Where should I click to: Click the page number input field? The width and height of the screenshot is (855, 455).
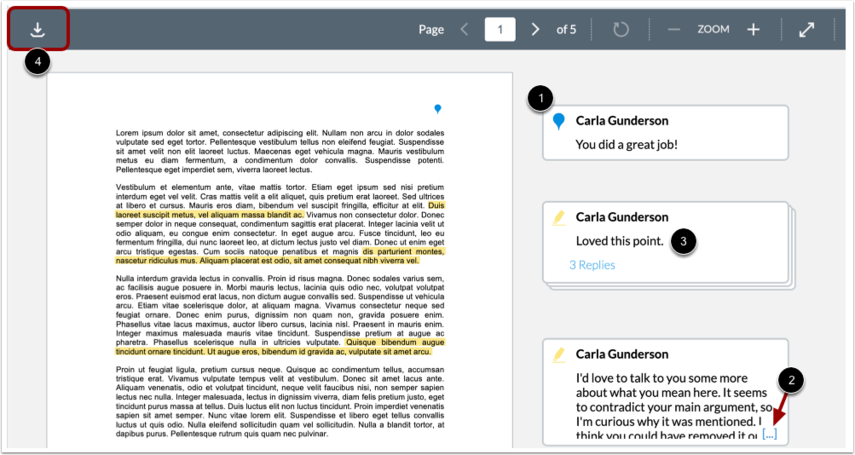[x=500, y=29]
